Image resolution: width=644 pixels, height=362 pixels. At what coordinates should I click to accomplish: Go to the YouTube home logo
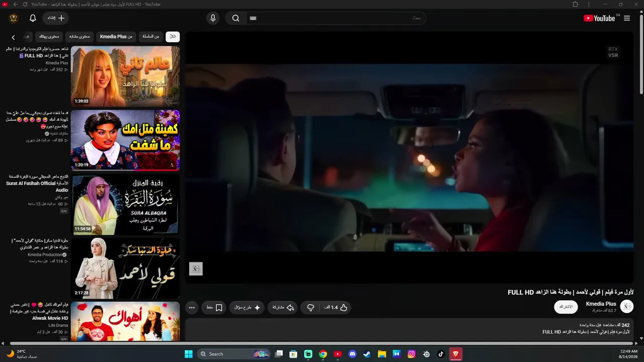(599, 18)
